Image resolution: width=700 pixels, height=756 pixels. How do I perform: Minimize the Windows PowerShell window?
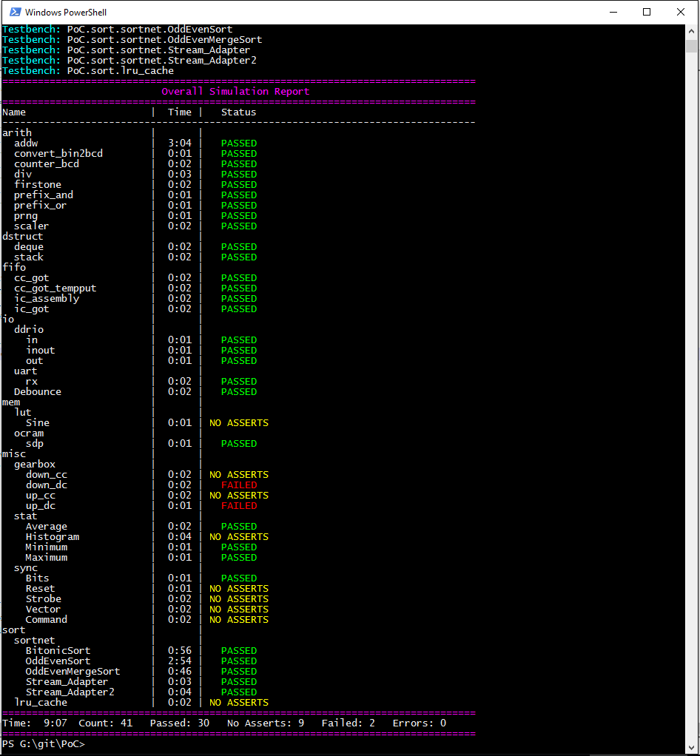pos(613,12)
